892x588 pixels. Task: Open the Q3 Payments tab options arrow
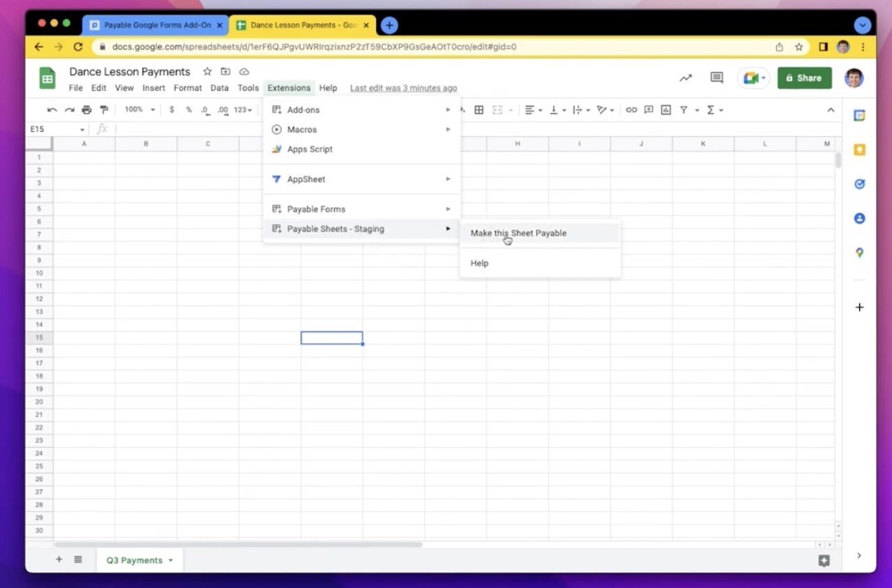pos(170,561)
